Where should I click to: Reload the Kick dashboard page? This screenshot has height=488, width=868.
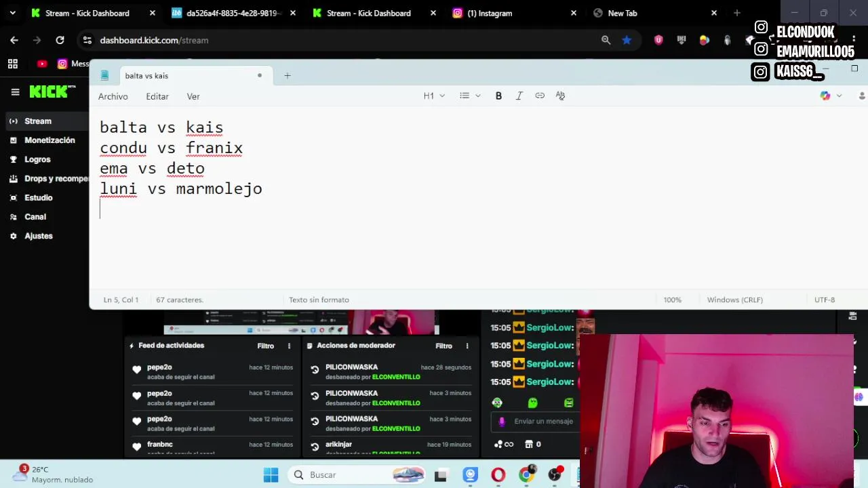60,40
